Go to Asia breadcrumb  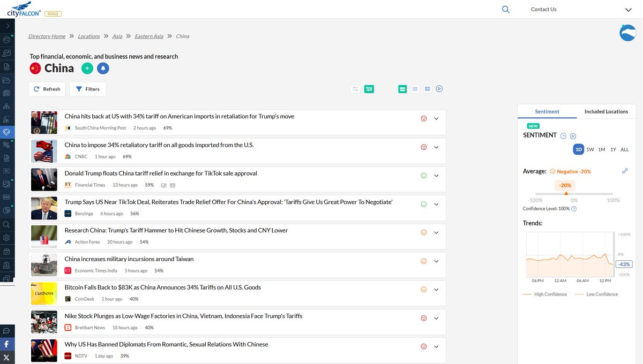(117, 36)
